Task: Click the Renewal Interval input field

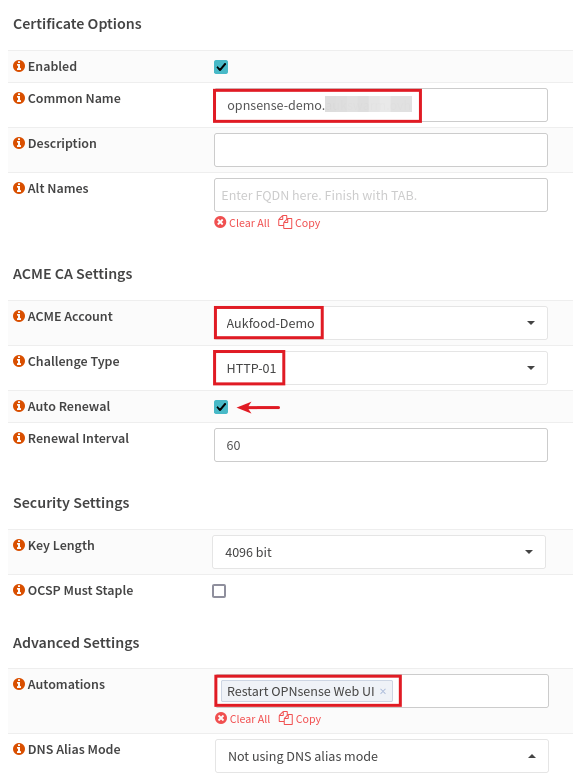Action: click(x=381, y=445)
